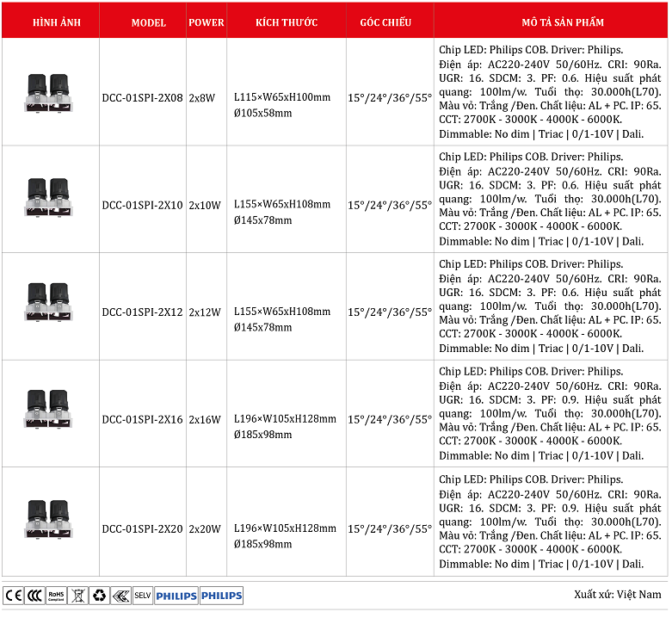Click beam angle cell in 2X20 row
Image resolution: width=672 pixels, height=624 pixels.
[x=390, y=528]
